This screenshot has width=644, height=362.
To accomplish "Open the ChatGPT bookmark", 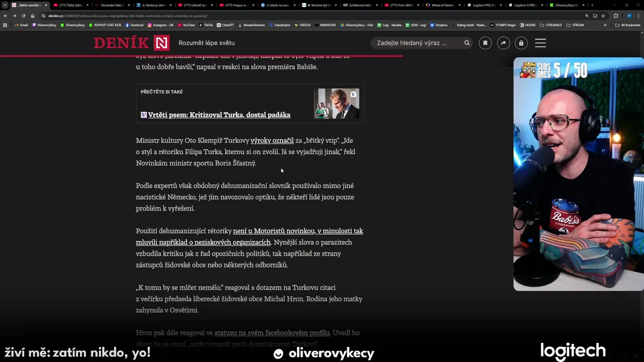I will click(x=225, y=25).
